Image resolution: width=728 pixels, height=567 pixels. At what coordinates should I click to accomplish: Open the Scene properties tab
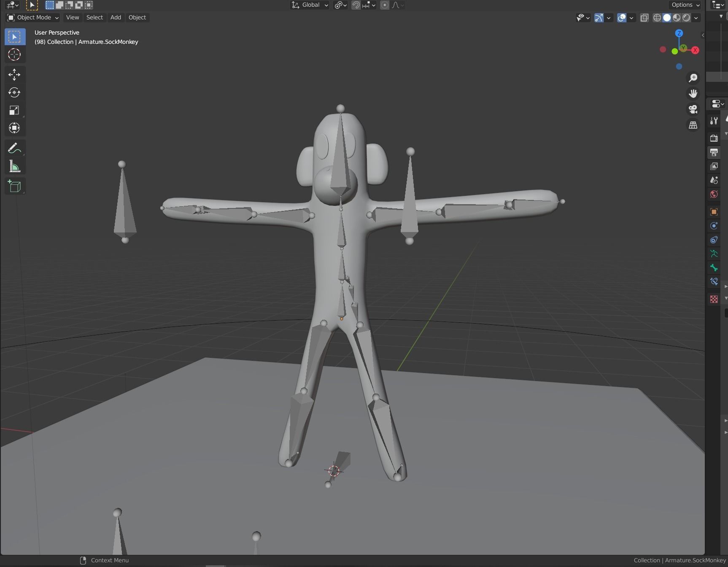714,181
